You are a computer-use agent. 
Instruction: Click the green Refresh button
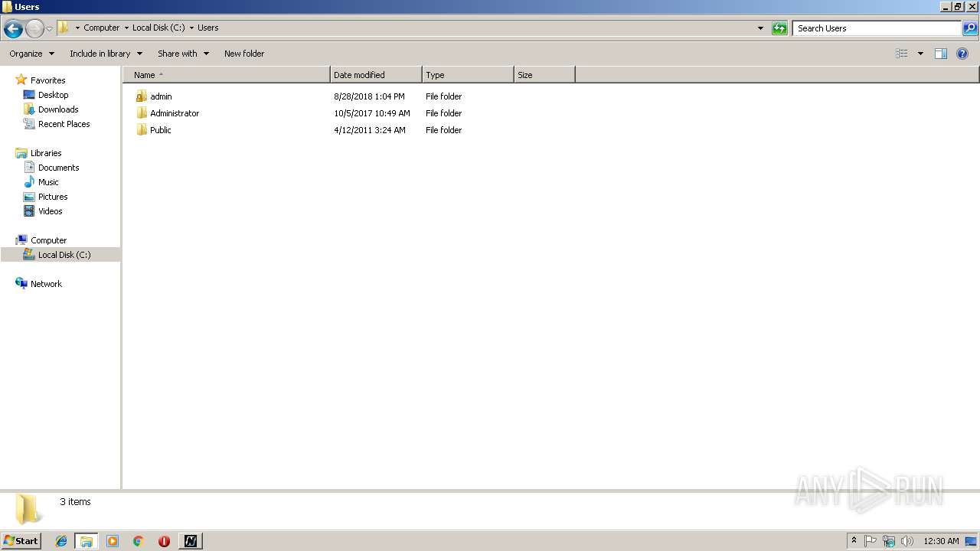(x=779, y=28)
